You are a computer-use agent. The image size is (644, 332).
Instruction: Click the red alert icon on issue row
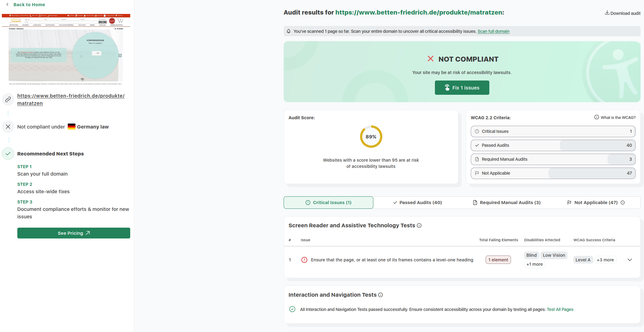point(304,260)
